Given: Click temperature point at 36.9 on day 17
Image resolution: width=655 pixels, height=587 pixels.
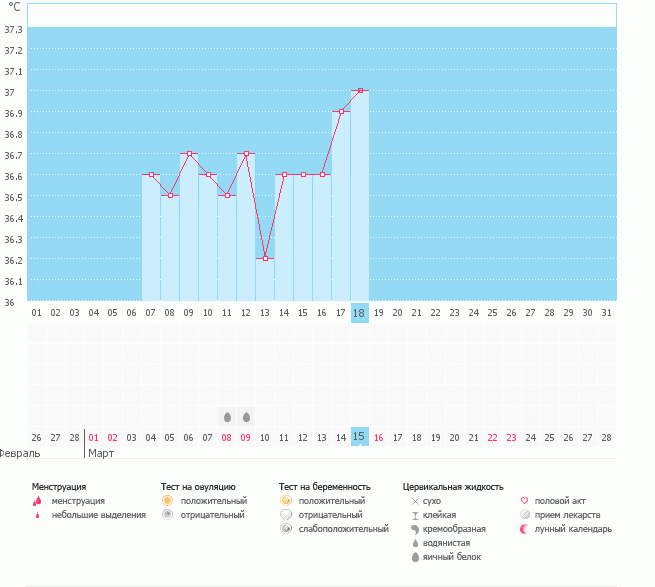Looking at the screenshot, I should coord(341,112).
